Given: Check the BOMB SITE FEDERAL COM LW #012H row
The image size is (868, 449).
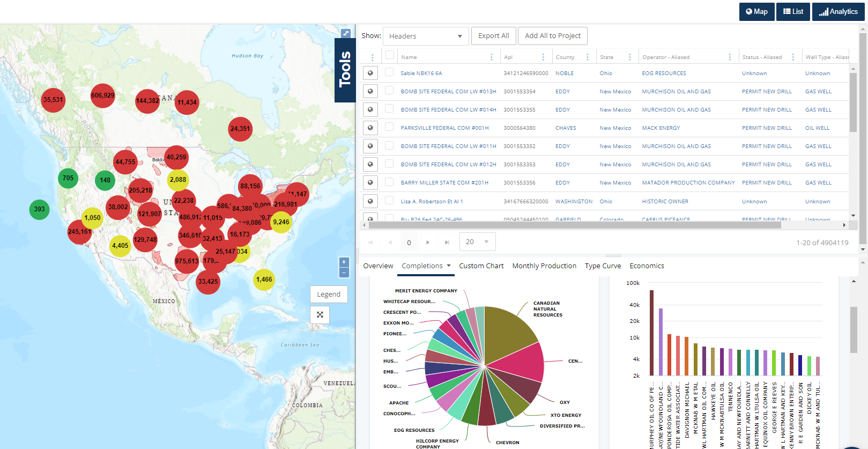Looking at the screenshot, I should 389,163.
